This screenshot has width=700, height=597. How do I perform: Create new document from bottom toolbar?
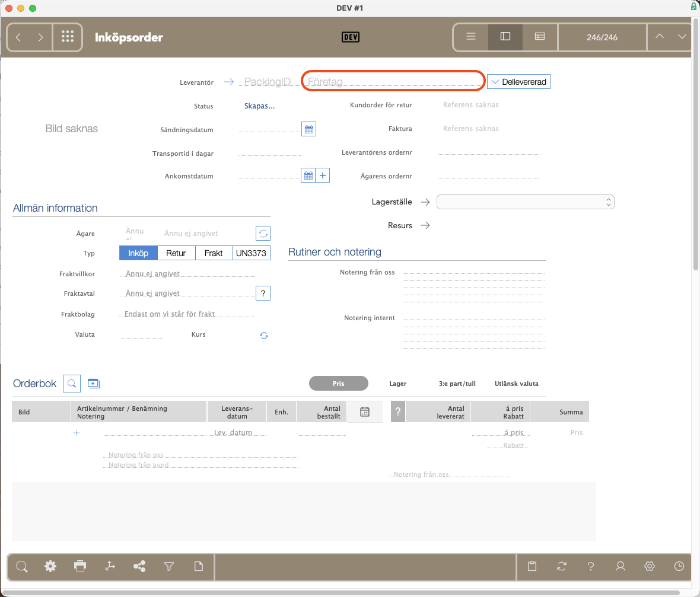(199, 566)
